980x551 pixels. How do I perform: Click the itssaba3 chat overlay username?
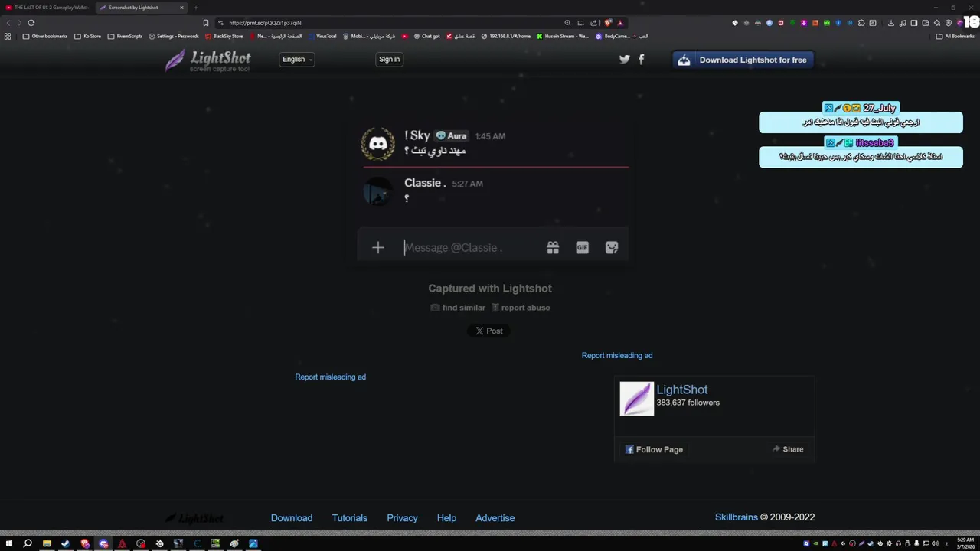click(875, 143)
